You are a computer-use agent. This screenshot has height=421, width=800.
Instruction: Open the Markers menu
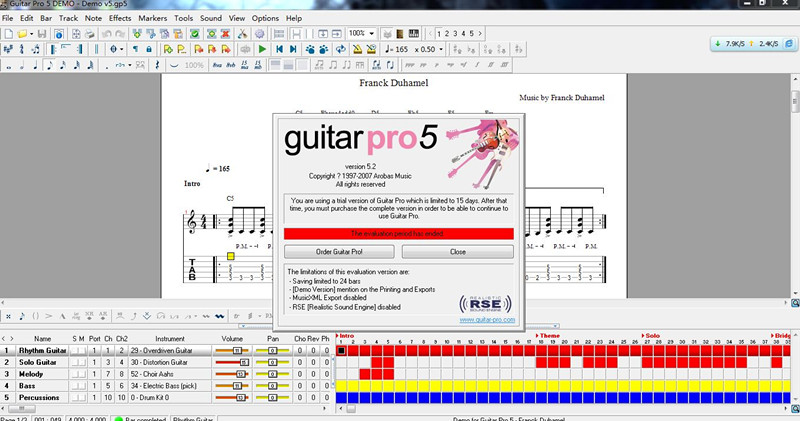(153, 18)
